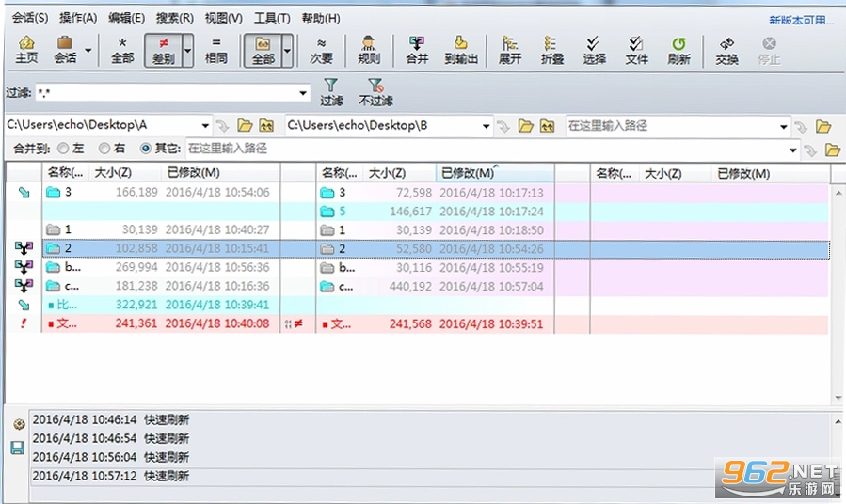Open the 会话 toolbar dropdown arrow
The image size is (846, 504).
click(88, 51)
